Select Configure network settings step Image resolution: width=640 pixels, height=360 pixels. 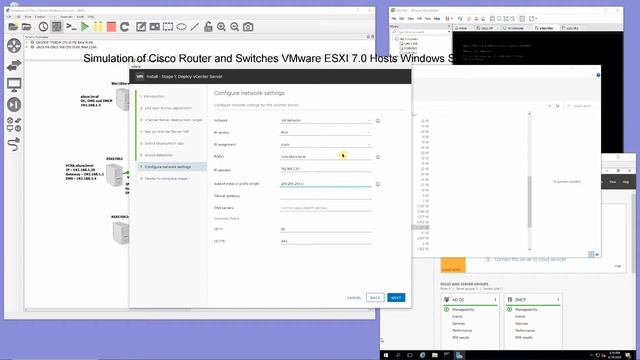pyautogui.click(x=171, y=167)
